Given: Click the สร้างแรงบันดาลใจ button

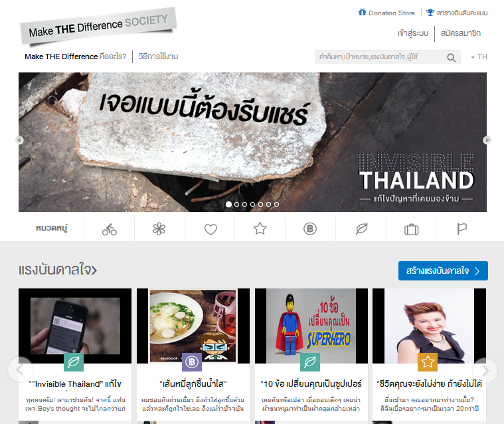Looking at the screenshot, I should [x=443, y=271].
